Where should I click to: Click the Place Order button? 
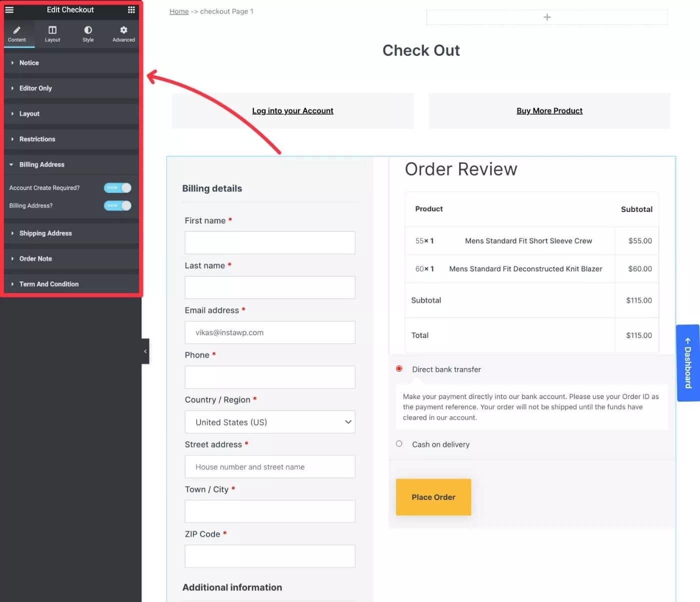[x=433, y=497]
